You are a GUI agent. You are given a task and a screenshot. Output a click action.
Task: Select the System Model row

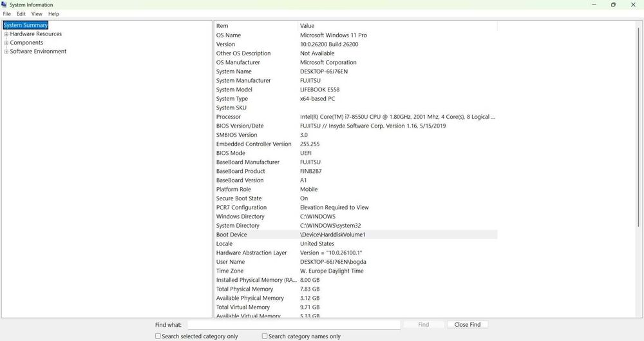pos(355,89)
